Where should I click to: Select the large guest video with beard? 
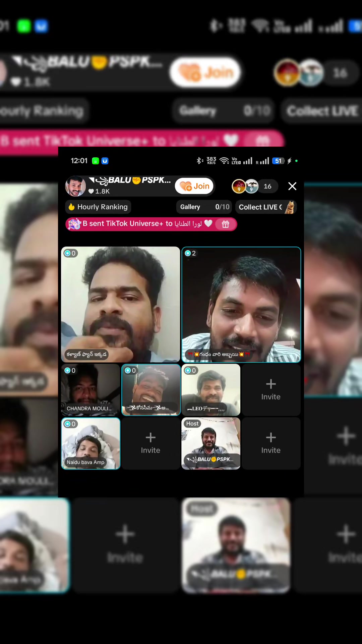[121, 305]
